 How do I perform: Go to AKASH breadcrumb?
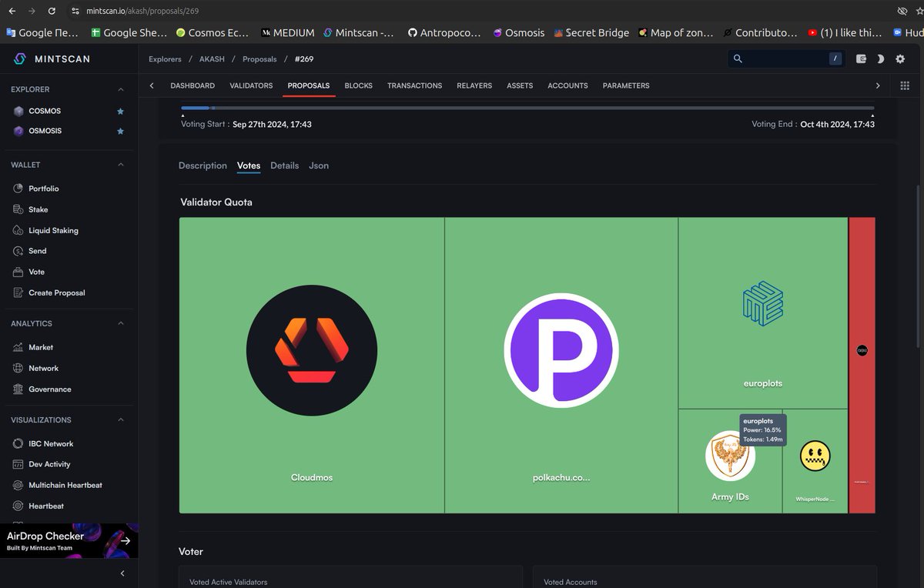[x=212, y=59]
